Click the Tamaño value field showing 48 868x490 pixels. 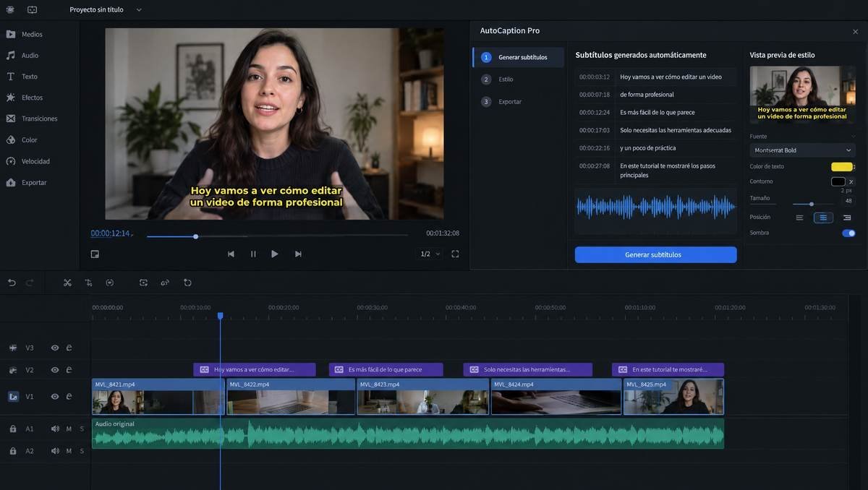(x=848, y=201)
